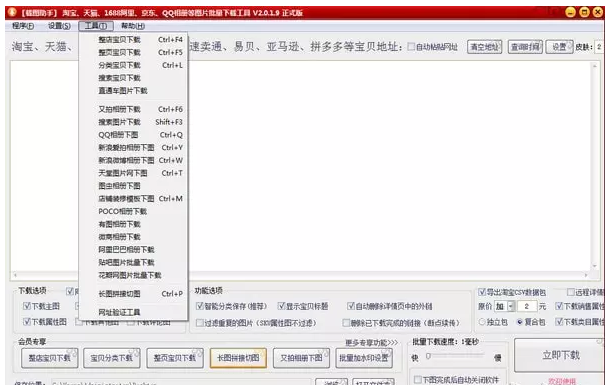Select 搜索宝贝下载 menu entry
This screenshot has height=385, width=616.
pyautogui.click(x=133, y=78)
